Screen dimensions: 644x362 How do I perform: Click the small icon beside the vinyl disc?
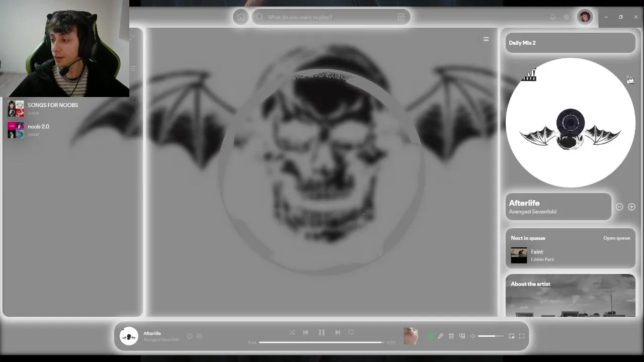click(630, 80)
